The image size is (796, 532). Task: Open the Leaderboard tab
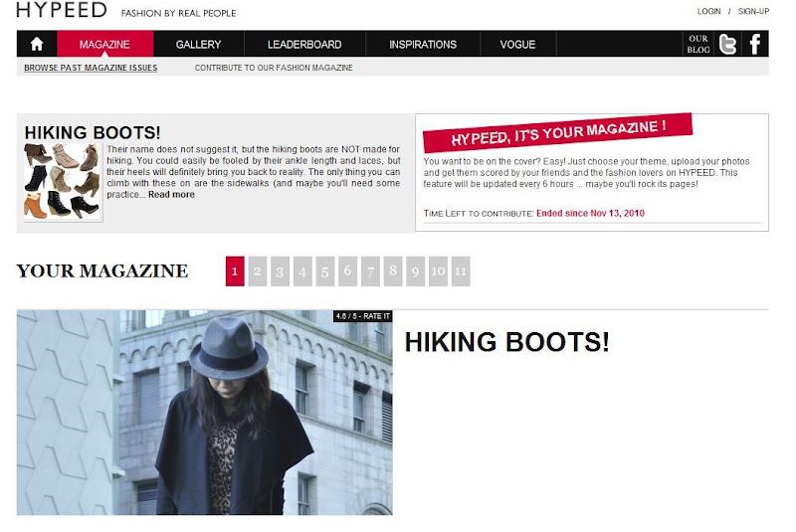pos(304,44)
